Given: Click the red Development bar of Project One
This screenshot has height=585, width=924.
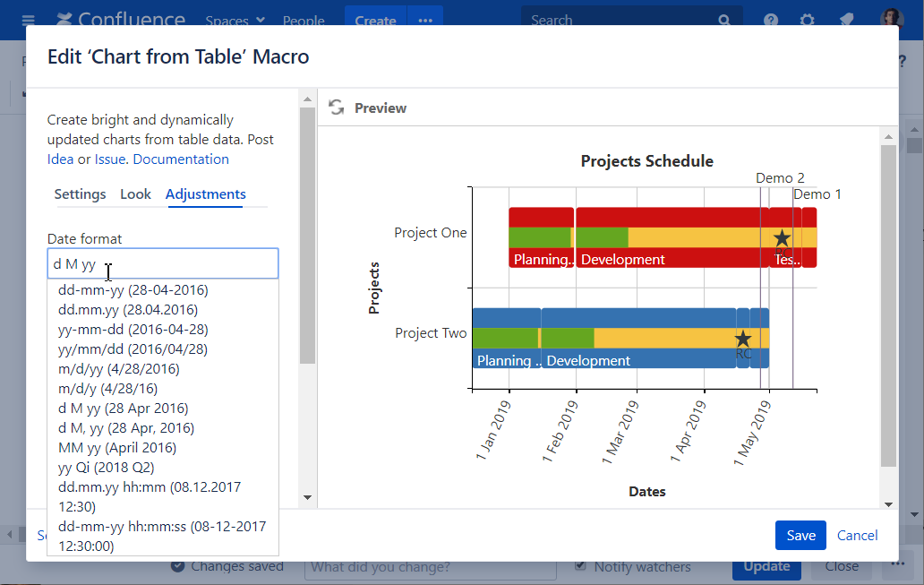Looking at the screenshot, I should (x=672, y=218).
